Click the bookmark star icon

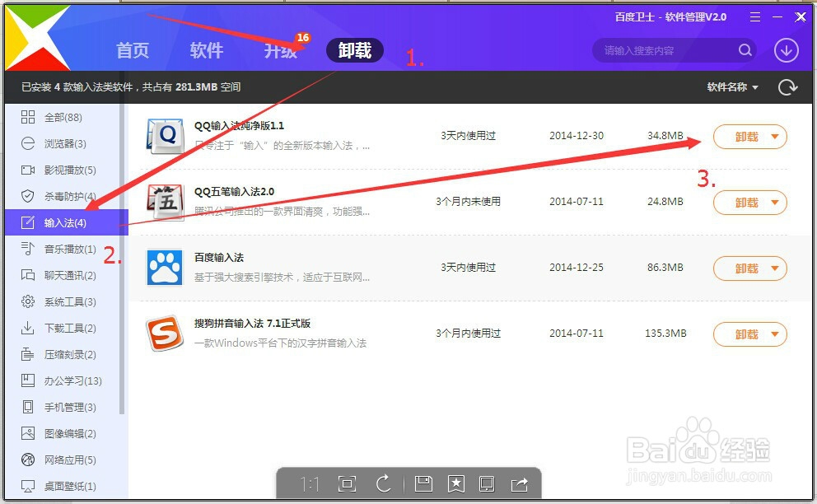[456, 484]
